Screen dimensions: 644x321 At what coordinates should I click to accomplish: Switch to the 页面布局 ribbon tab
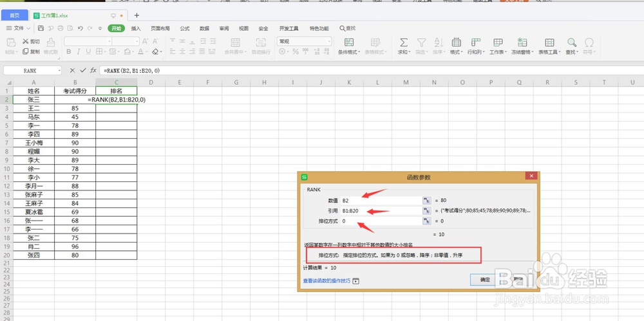point(160,28)
